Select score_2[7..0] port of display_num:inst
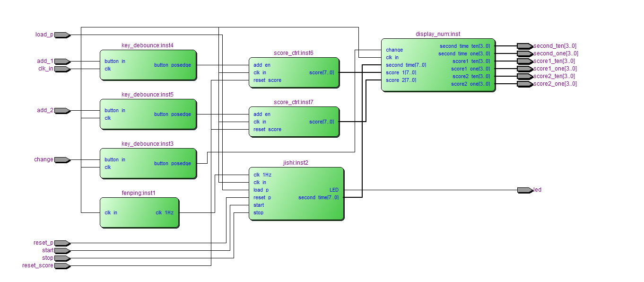644x282 pixels. [401, 80]
